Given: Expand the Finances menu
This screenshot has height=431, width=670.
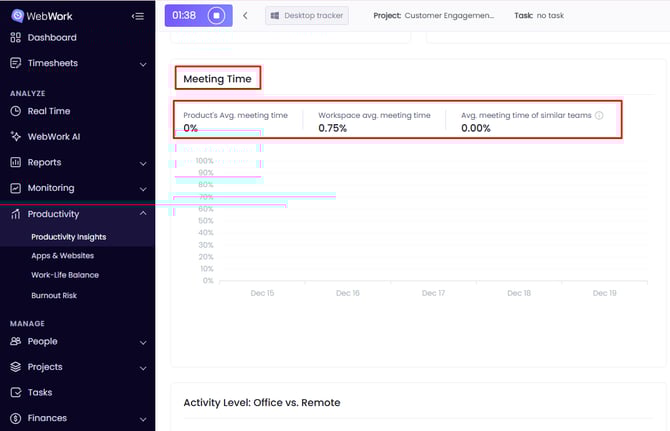Looking at the screenshot, I should click(143, 419).
